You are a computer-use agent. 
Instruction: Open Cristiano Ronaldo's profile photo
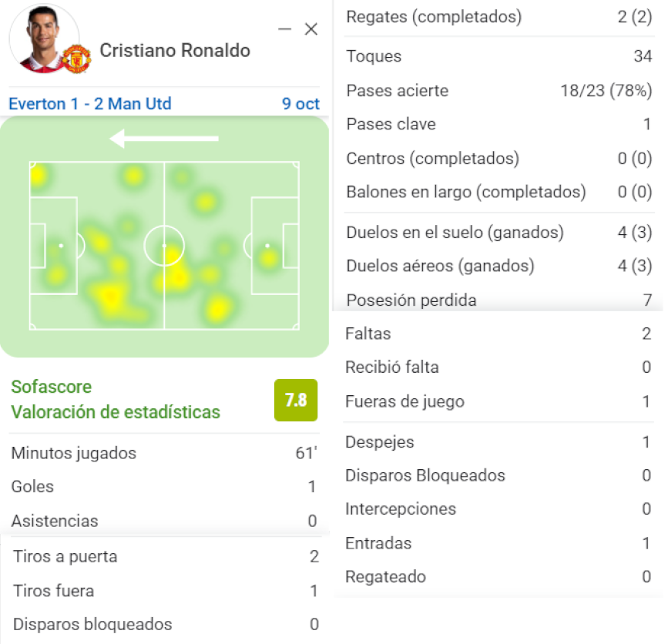44,39
